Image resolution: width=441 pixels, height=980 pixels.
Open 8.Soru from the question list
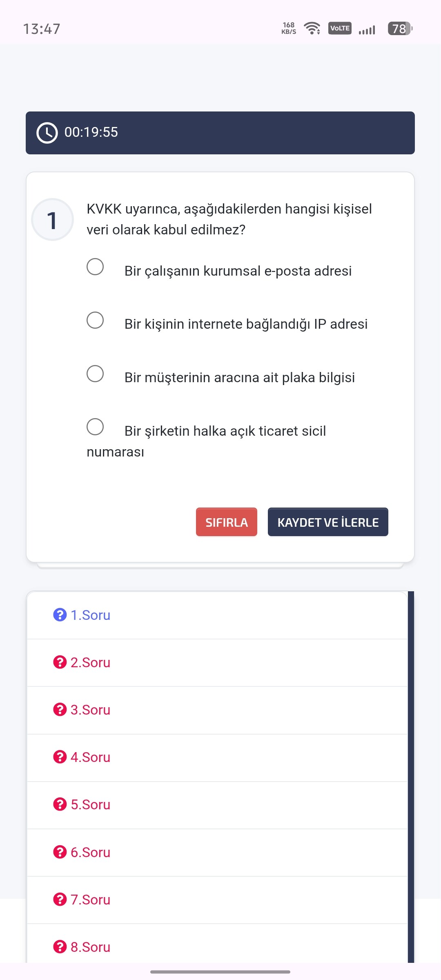point(90,947)
